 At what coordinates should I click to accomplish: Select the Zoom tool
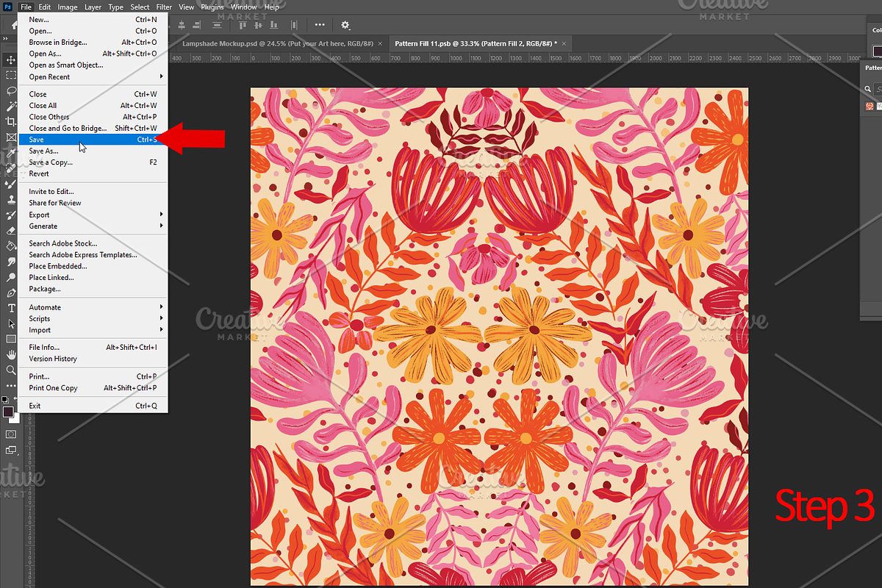[x=11, y=370]
